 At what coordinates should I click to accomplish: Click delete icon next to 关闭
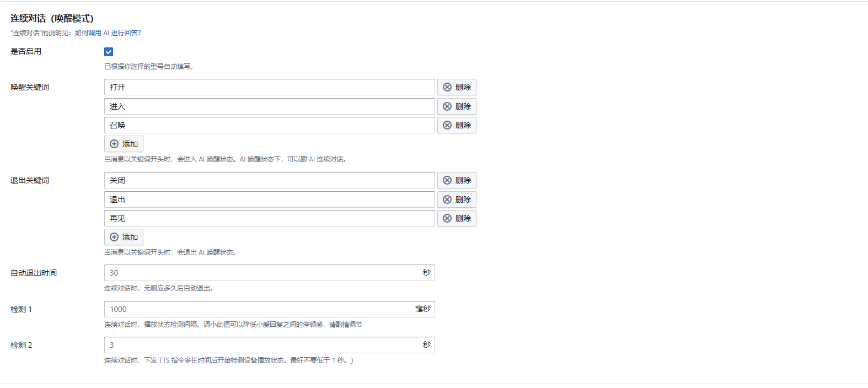(447, 180)
